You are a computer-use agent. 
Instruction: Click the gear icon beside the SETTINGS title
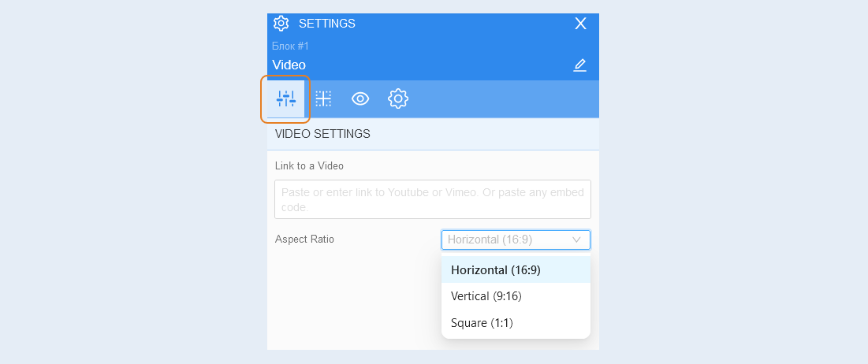pos(281,23)
